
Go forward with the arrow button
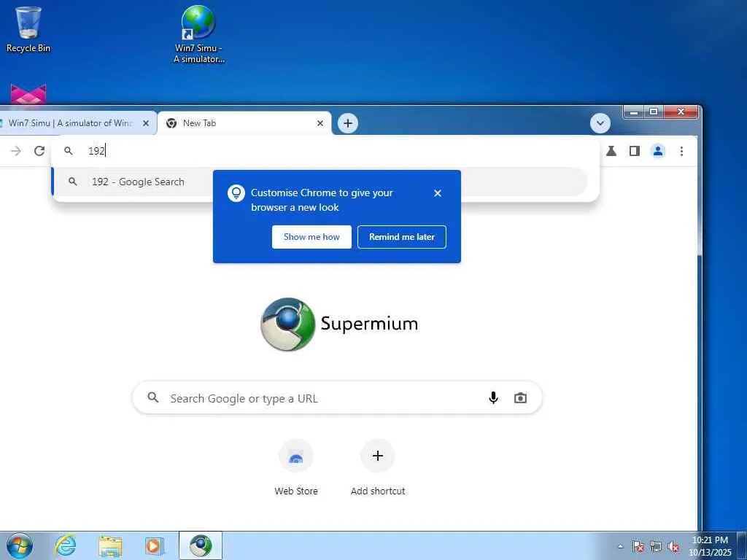tap(16, 151)
